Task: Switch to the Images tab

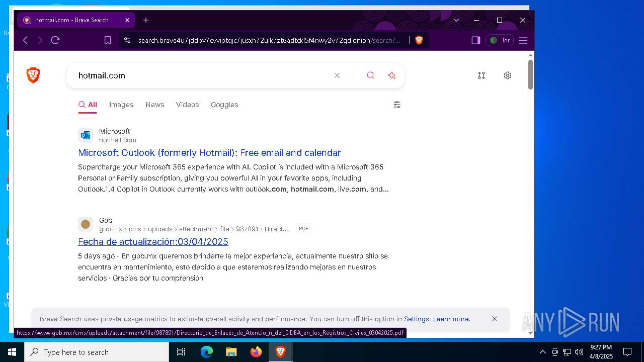Action: pyautogui.click(x=121, y=105)
